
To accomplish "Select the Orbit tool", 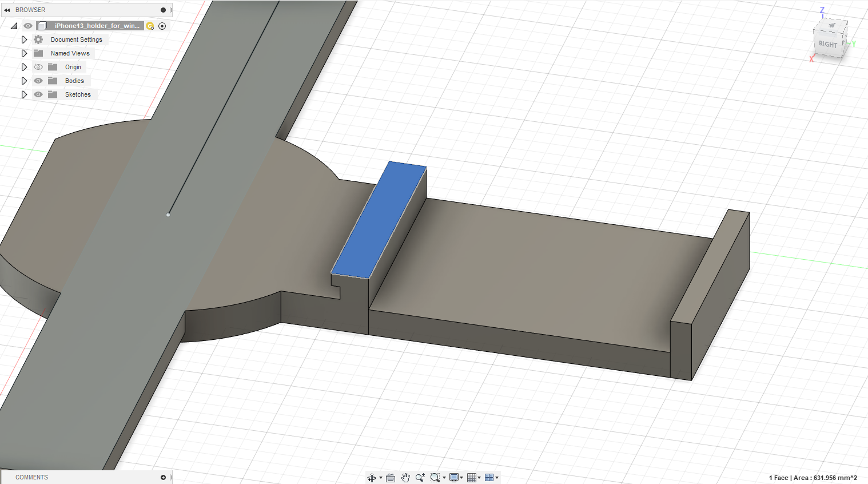I will pyautogui.click(x=372, y=478).
